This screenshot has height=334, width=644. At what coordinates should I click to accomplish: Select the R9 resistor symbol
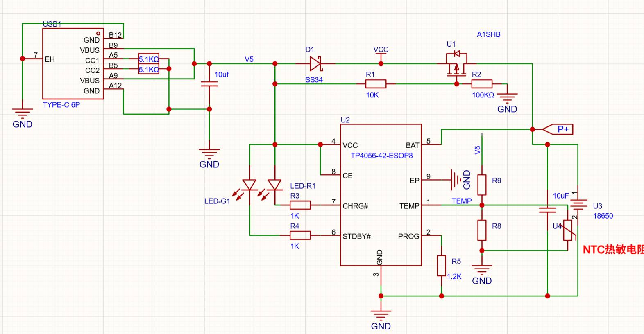pyautogui.click(x=482, y=185)
